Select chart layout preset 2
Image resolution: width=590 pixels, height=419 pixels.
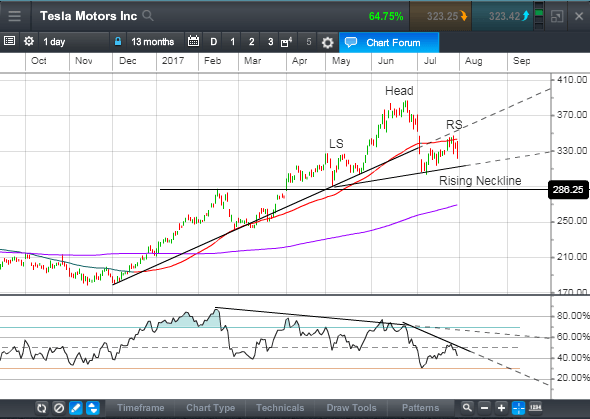tap(251, 42)
